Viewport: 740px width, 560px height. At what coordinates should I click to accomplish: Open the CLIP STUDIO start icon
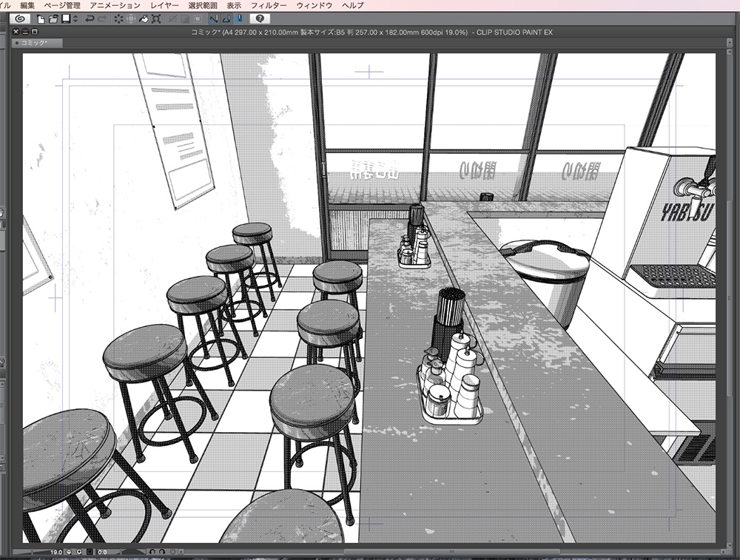tap(21, 18)
